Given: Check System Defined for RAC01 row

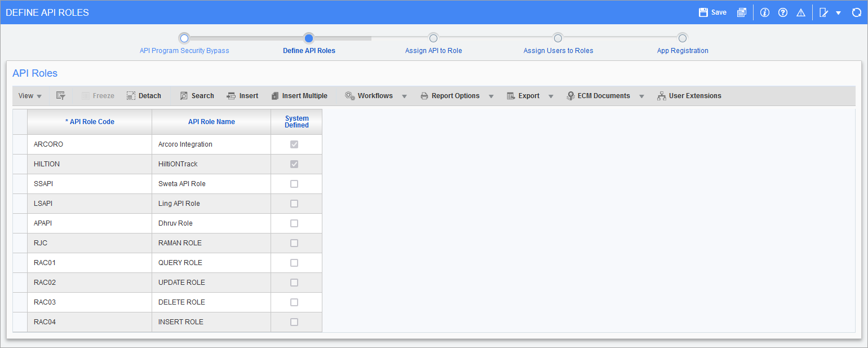Looking at the screenshot, I should tap(294, 263).
